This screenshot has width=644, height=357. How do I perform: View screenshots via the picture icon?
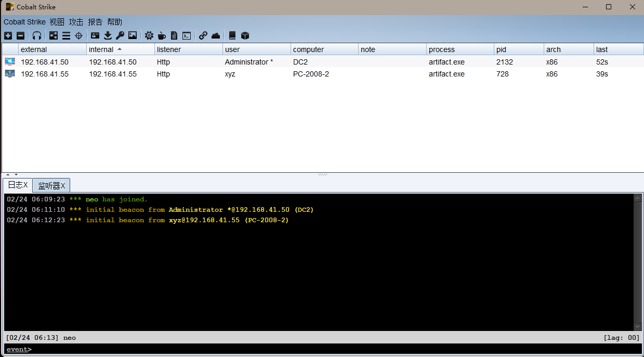pyautogui.click(x=133, y=35)
